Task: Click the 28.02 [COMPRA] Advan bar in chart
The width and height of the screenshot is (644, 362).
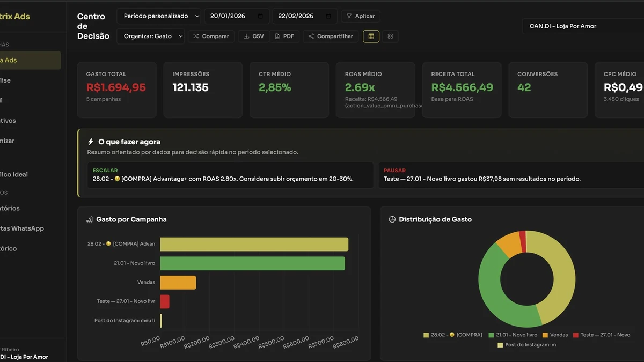Action: (254, 244)
